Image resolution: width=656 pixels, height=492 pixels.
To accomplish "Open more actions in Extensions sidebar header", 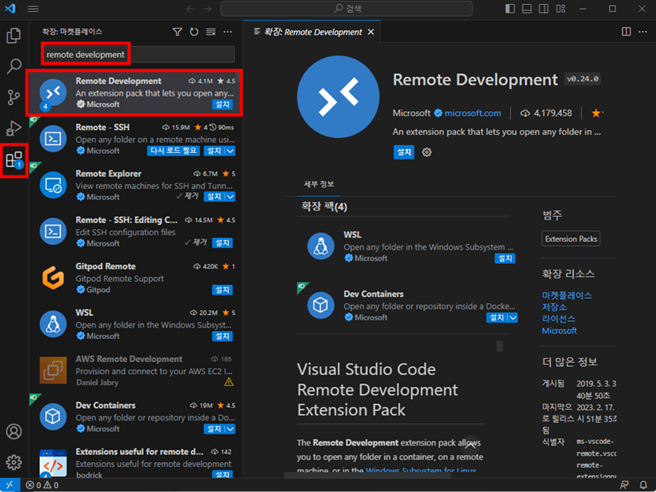I will point(228,32).
